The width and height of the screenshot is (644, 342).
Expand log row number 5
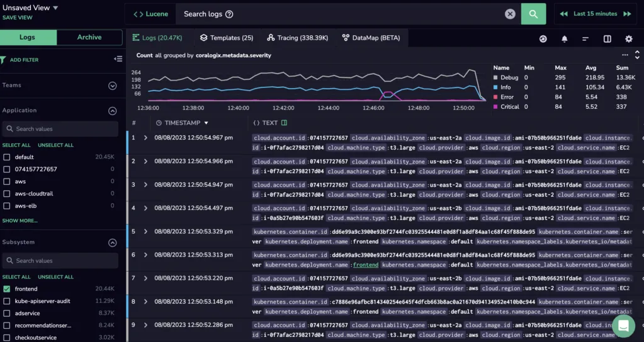[145, 232]
